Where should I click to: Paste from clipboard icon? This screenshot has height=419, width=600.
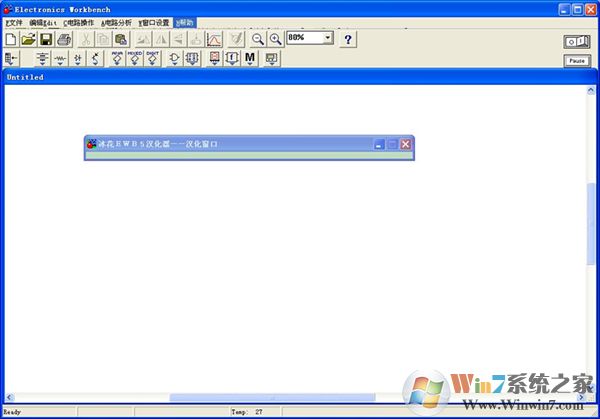point(121,39)
